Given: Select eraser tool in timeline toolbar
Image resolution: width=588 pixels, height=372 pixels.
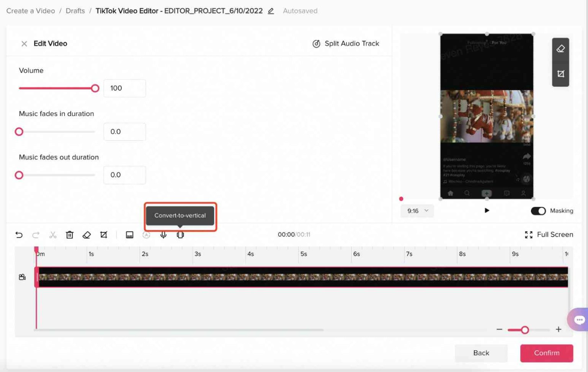Looking at the screenshot, I should [87, 235].
